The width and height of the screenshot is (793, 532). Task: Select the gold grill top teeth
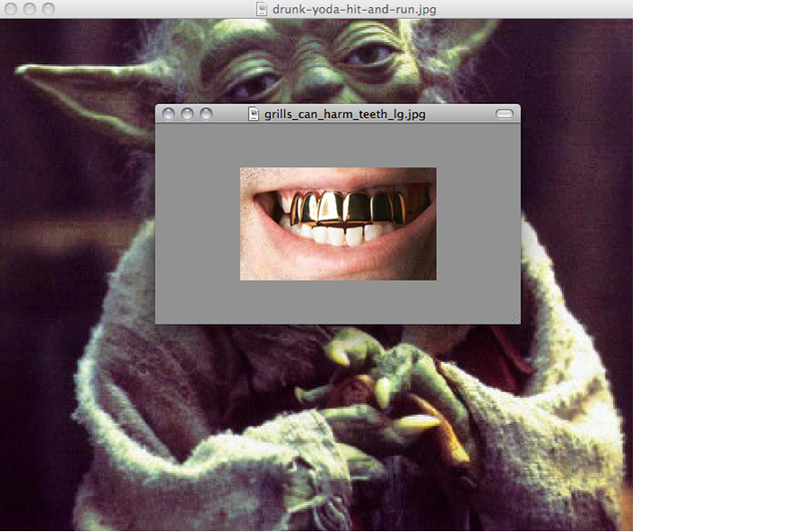(x=349, y=208)
